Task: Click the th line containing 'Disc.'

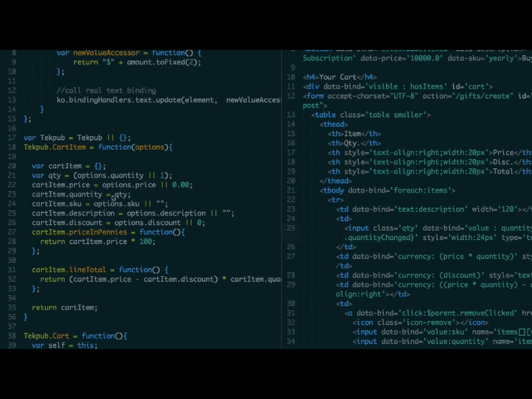Action: pos(430,162)
